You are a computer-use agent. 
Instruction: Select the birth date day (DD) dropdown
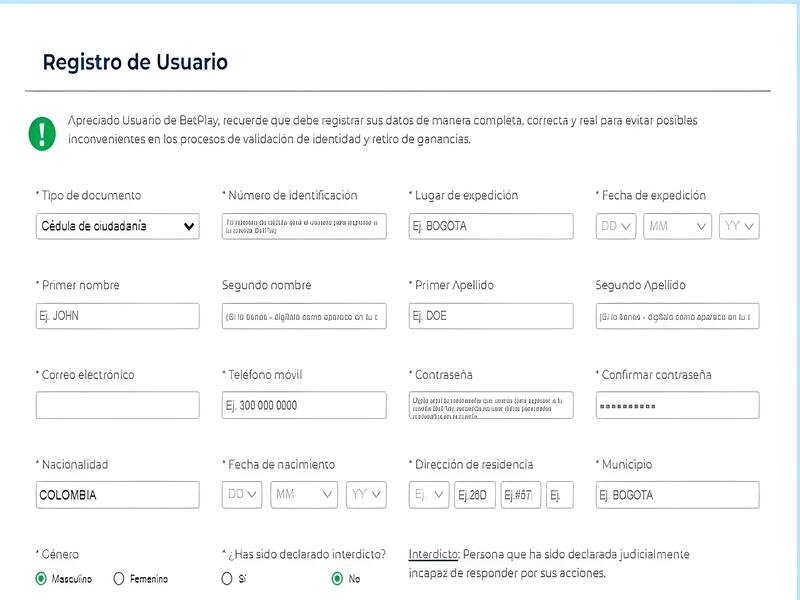(x=242, y=494)
